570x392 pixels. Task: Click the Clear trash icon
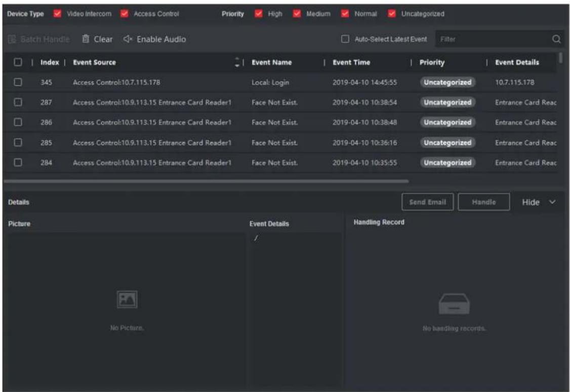(x=86, y=39)
